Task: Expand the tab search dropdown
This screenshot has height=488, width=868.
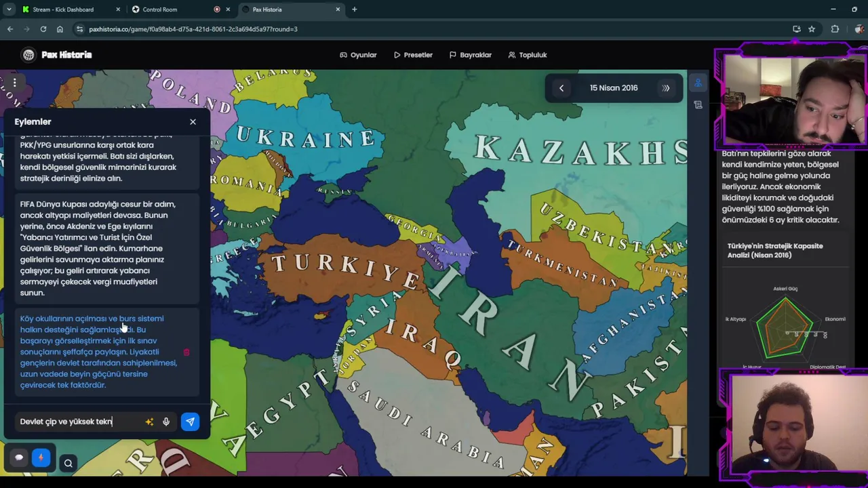Action: tap(9, 9)
